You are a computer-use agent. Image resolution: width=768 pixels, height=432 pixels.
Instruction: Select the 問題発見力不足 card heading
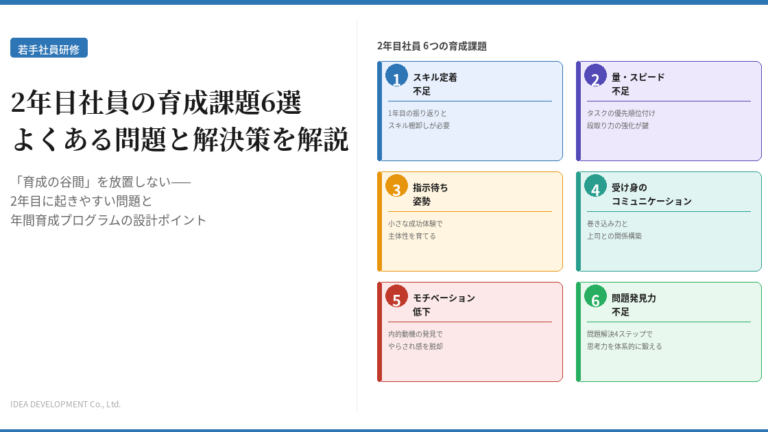(x=633, y=304)
